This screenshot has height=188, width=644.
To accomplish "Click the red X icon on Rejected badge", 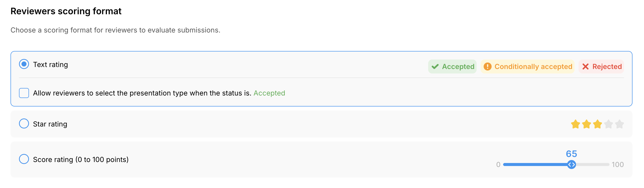I will [x=585, y=66].
